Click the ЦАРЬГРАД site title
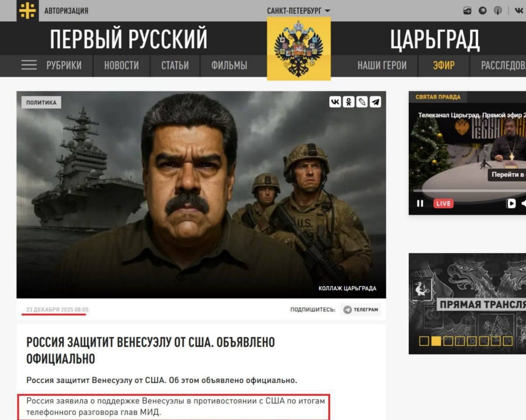 pos(435,40)
